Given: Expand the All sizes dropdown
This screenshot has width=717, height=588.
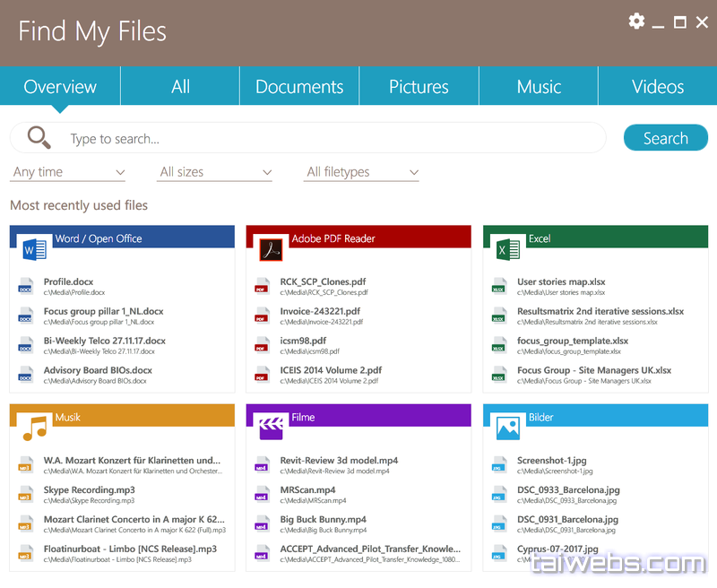Looking at the screenshot, I should coord(215,172).
